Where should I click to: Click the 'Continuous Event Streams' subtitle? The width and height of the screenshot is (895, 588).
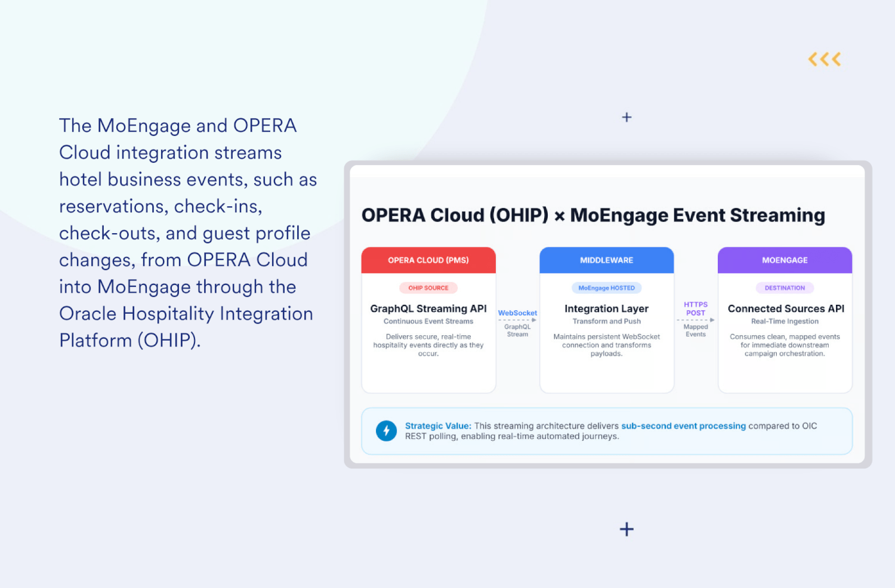point(428,321)
